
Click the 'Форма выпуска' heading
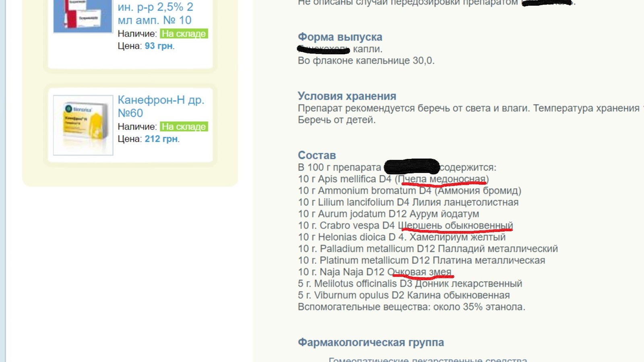coord(340,37)
